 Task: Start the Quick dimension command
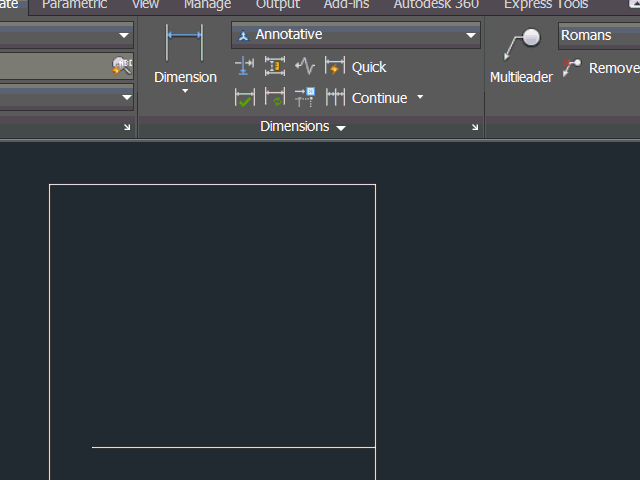(356, 67)
